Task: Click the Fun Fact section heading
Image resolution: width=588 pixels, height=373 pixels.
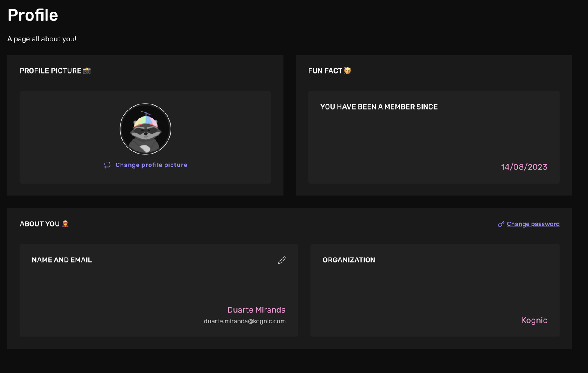Action: coord(325,71)
